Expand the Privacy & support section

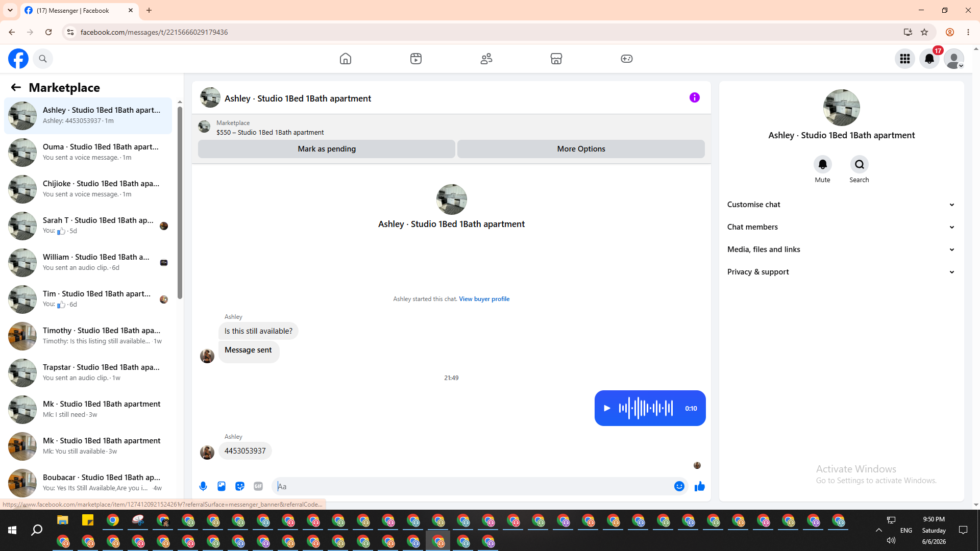coord(841,272)
